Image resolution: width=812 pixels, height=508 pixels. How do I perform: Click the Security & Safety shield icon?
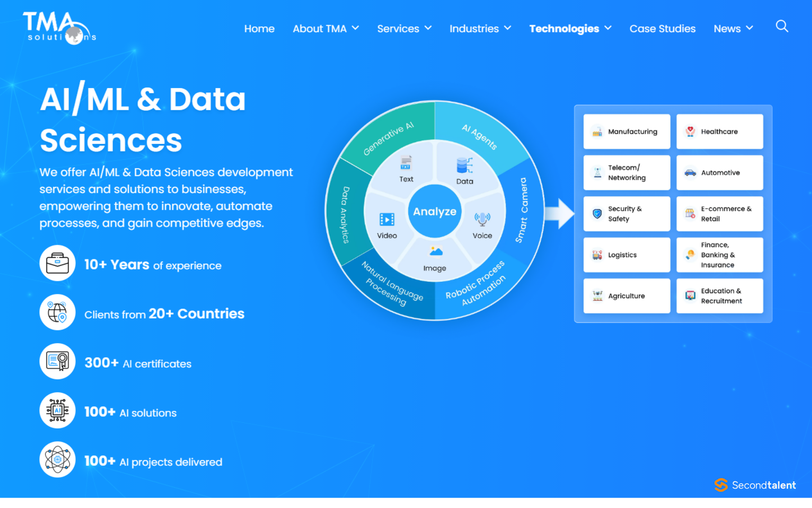[597, 214]
